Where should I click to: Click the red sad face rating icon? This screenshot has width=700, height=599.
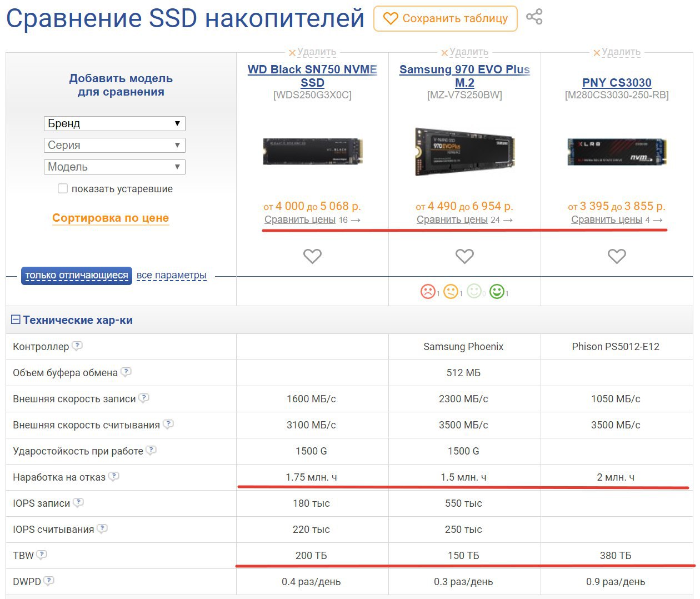click(x=428, y=291)
